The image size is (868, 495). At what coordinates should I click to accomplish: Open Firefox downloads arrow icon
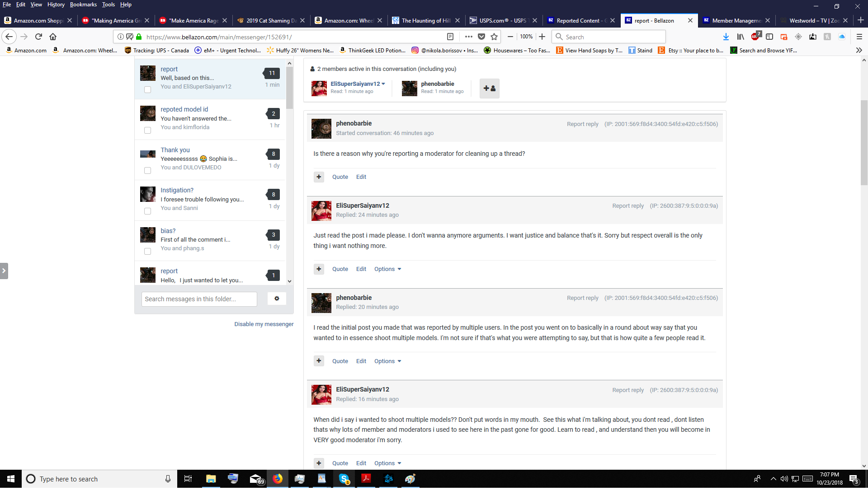point(726,37)
